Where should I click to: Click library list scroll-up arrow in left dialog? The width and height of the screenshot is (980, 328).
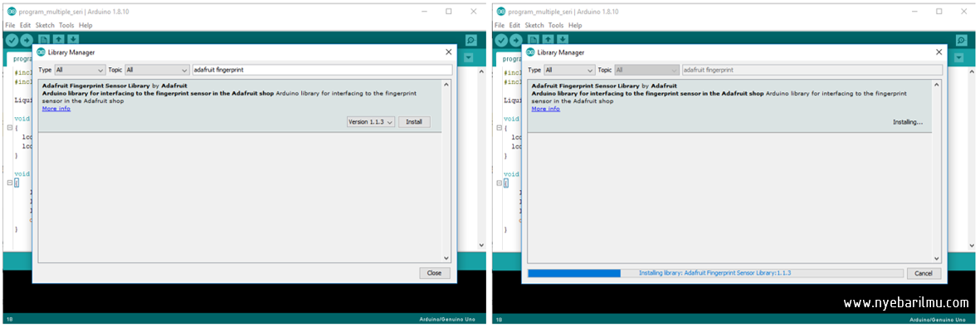pos(446,85)
